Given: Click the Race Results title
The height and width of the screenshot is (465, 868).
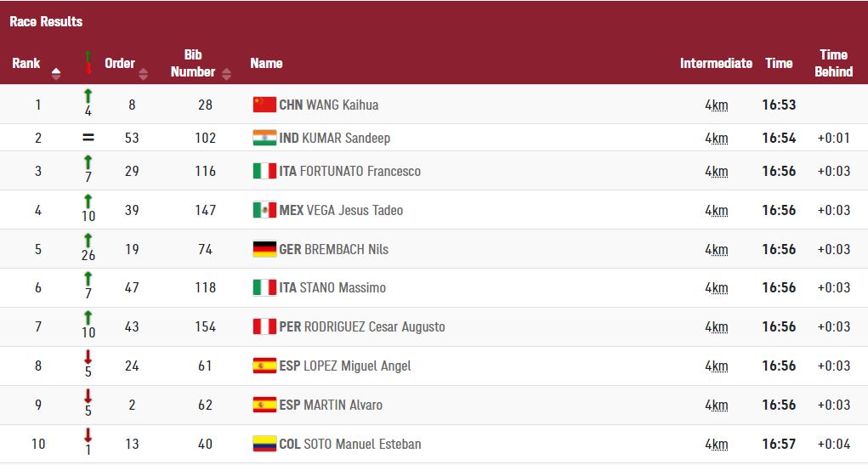Looking at the screenshot, I should click(46, 21).
